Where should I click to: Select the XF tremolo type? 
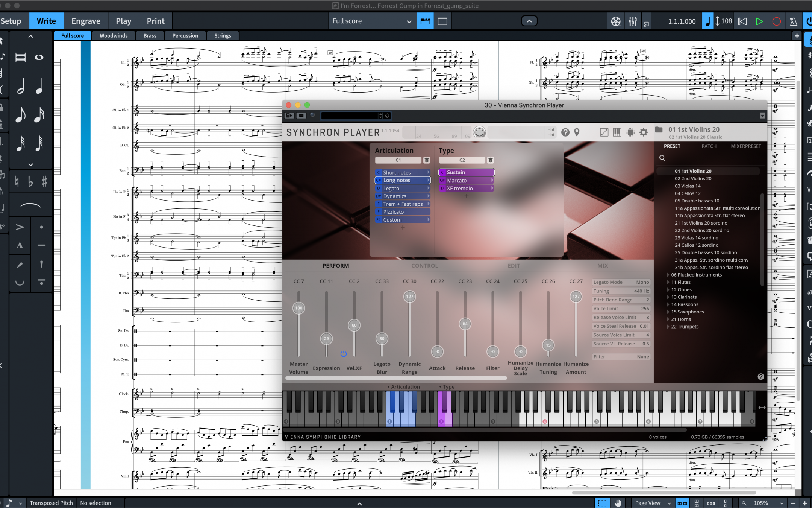(x=466, y=188)
